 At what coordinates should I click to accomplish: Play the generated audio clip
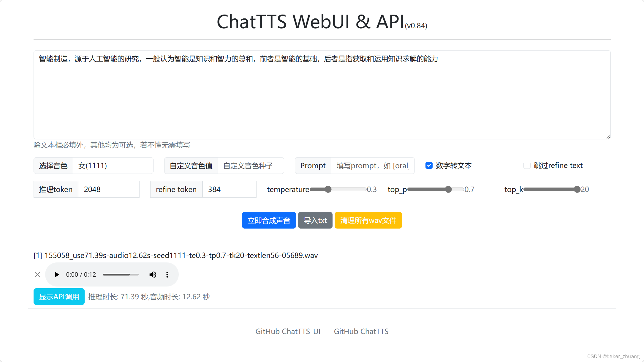[x=57, y=274]
